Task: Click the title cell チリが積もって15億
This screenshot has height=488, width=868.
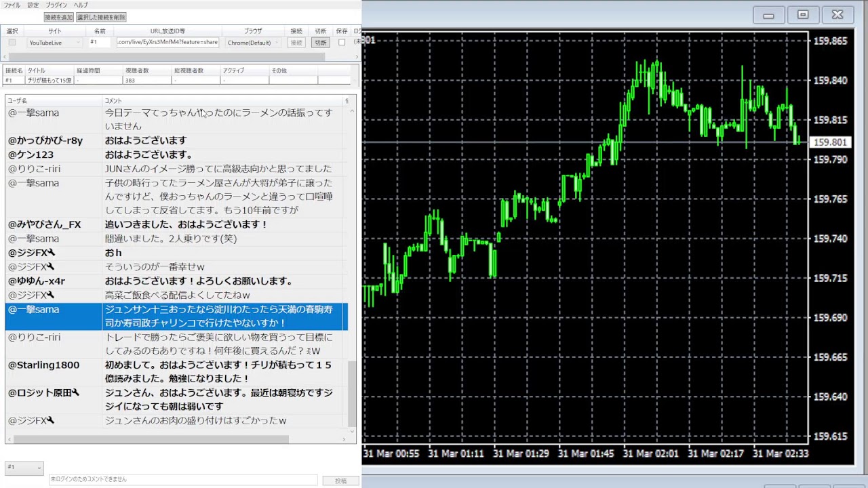Action: tap(50, 80)
